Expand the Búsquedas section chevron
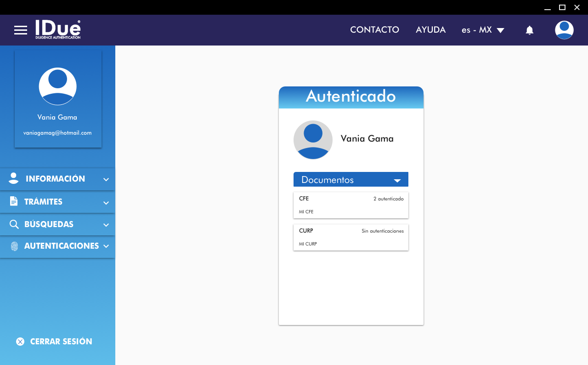This screenshot has width=588, height=365. (x=106, y=225)
